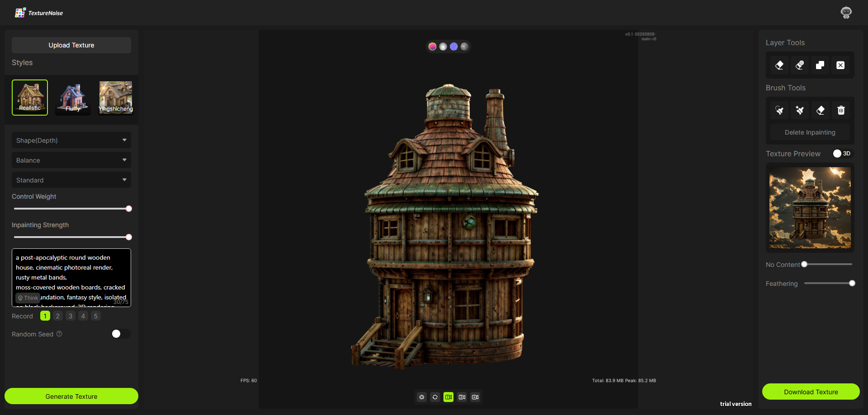Click the rotate arrows view icon
The image size is (868, 415).
tap(435, 397)
